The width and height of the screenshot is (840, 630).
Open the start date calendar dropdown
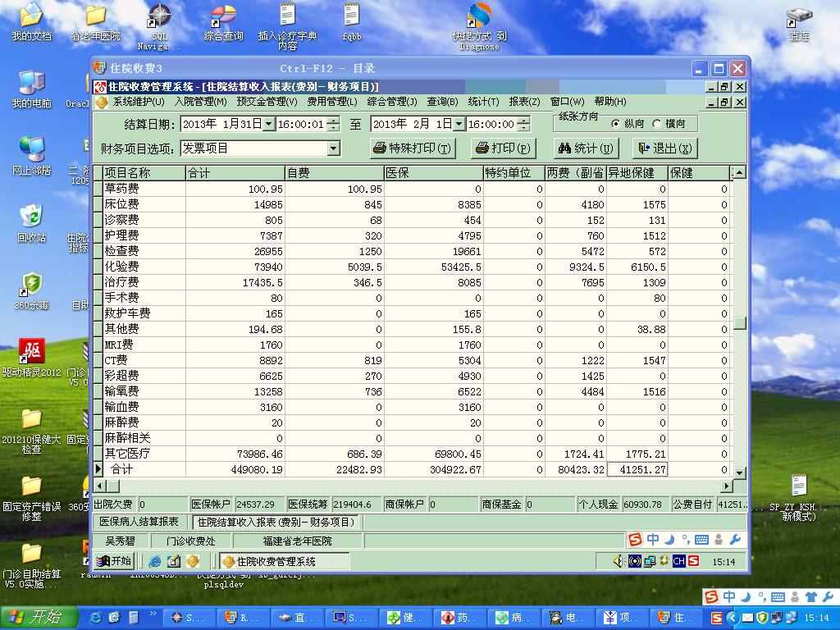coord(268,124)
